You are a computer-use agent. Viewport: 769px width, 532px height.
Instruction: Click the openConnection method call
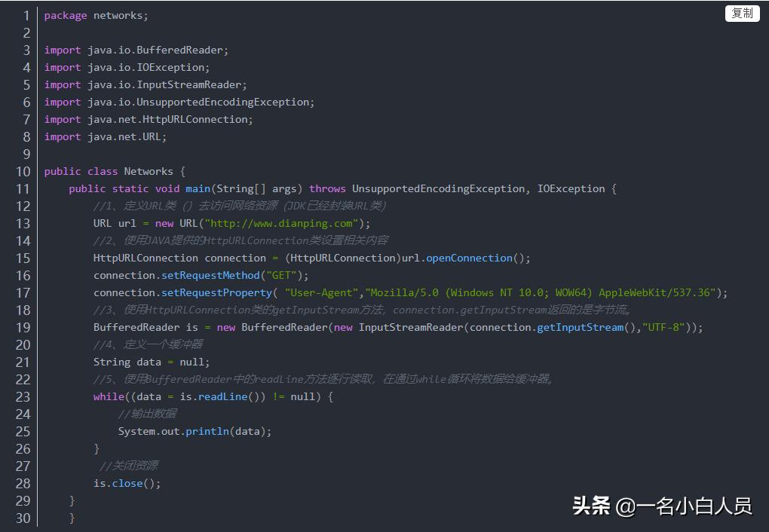click(x=470, y=258)
